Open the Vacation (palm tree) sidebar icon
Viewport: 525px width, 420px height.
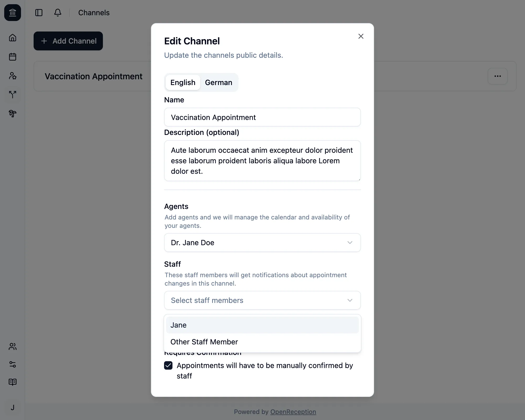(x=12, y=114)
